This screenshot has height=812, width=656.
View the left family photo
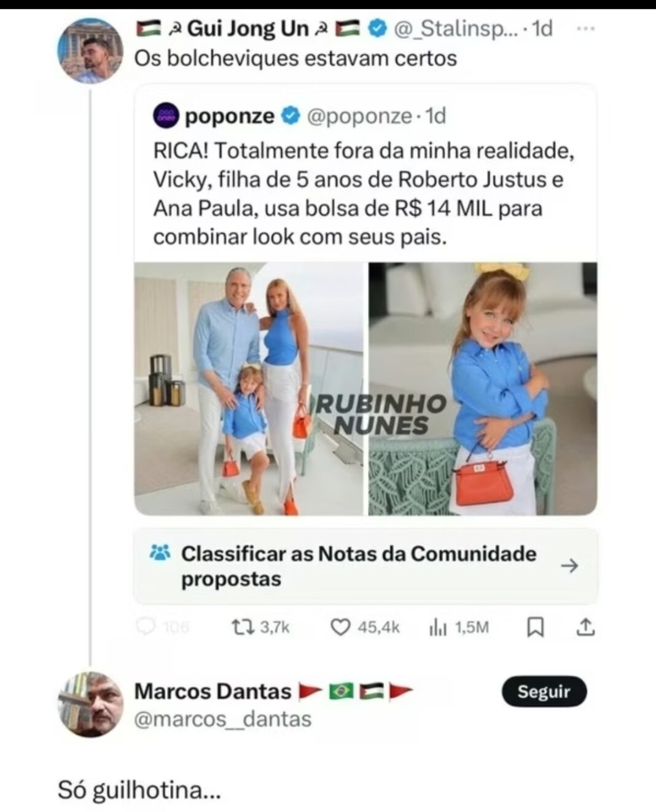tap(249, 388)
